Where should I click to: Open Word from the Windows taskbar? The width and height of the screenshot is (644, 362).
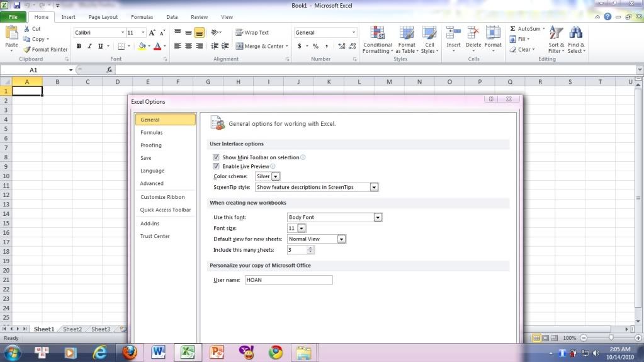tap(158, 352)
